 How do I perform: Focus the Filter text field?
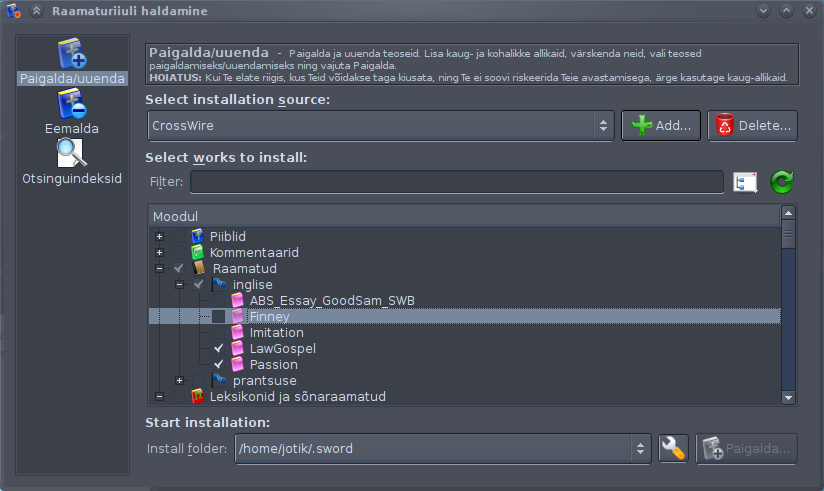[x=457, y=182]
